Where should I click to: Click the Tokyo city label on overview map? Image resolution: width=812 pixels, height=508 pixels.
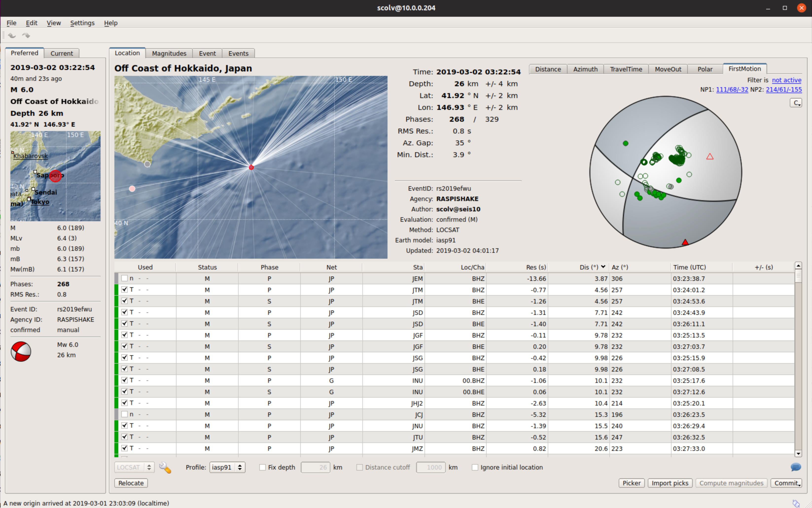coord(40,202)
